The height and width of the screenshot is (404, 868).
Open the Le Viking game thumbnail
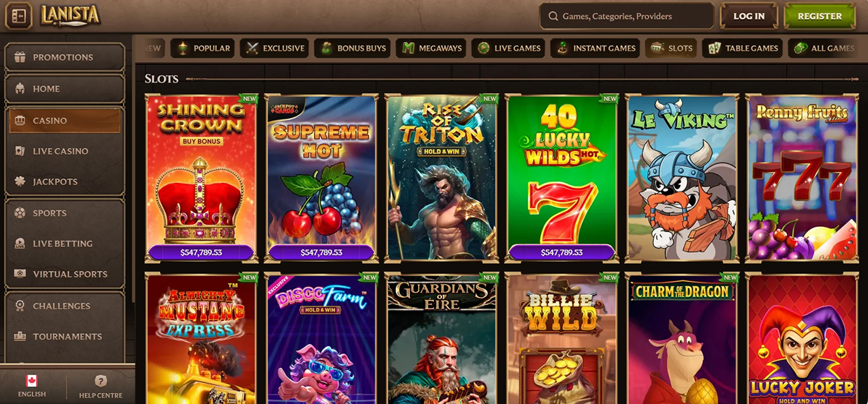[x=681, y=178]
